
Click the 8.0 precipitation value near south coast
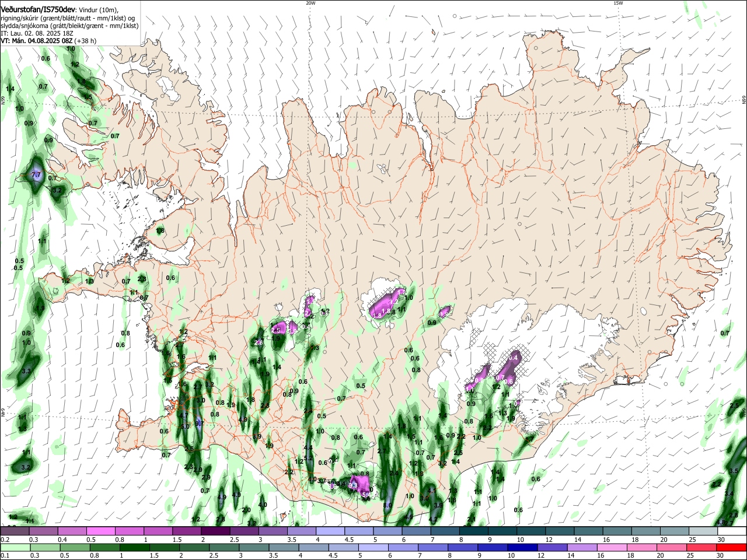(388, 506)
